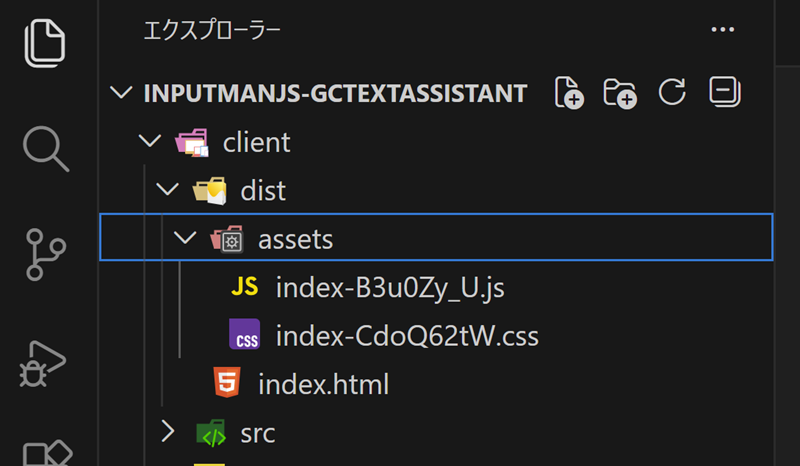
Task: Refresh the Explorer file tree
Action: point(672,92)
